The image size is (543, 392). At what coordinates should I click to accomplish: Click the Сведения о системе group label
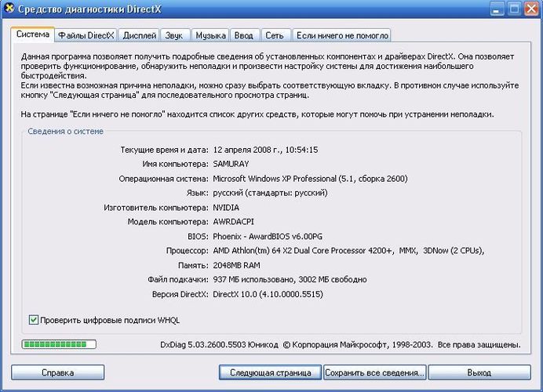tap(65, 131)
